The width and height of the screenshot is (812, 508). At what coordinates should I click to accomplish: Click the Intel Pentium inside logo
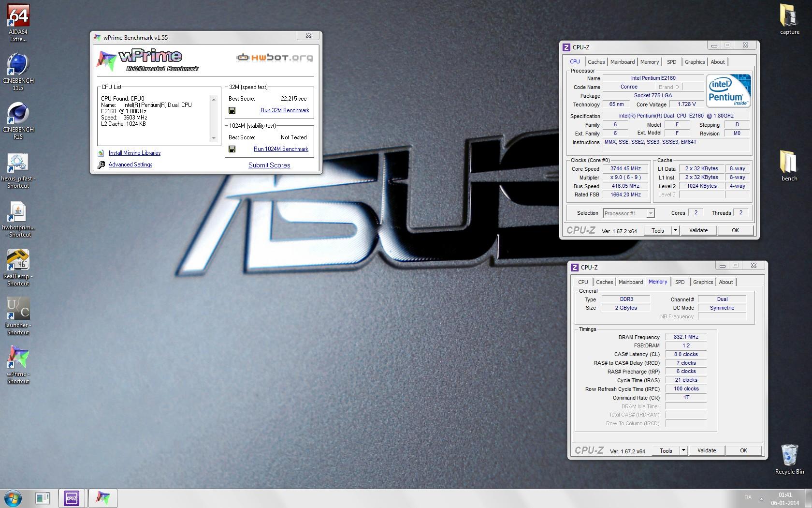pyautogui.click(x=728, y=90)
